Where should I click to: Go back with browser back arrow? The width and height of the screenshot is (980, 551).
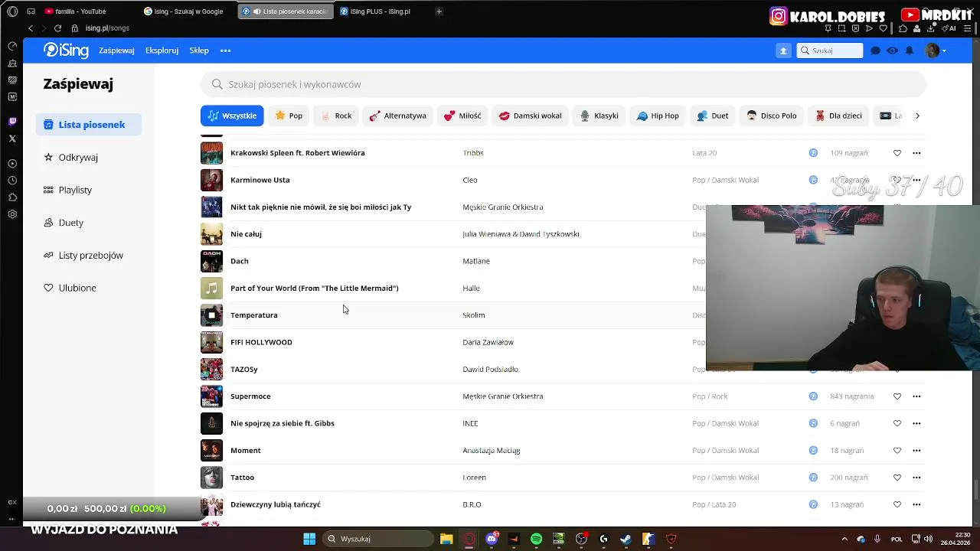(31, 28)
